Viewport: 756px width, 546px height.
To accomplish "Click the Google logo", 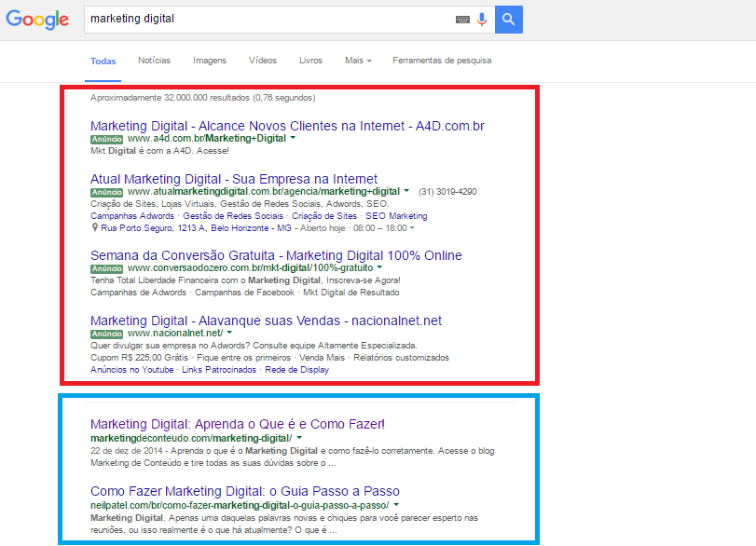I will point(37,20).
